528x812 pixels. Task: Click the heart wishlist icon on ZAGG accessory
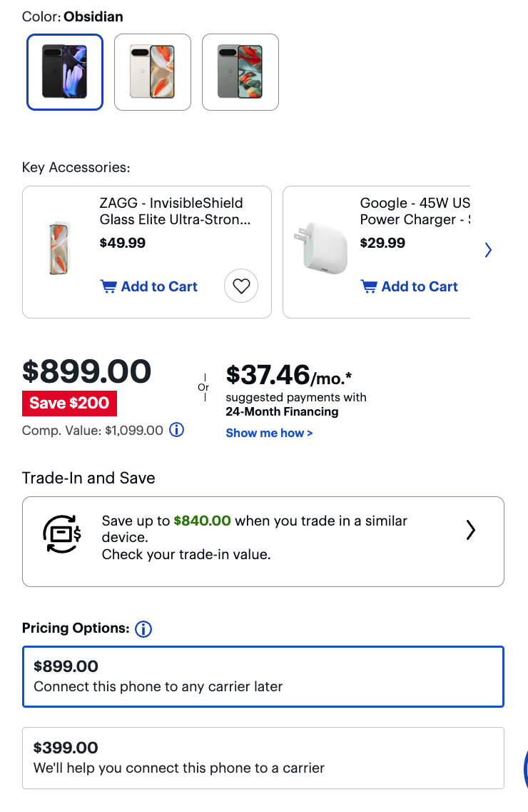click(241, 286)
